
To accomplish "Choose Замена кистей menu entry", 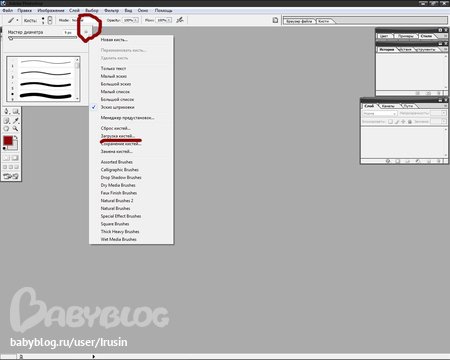I will click(x=117, y=151).
